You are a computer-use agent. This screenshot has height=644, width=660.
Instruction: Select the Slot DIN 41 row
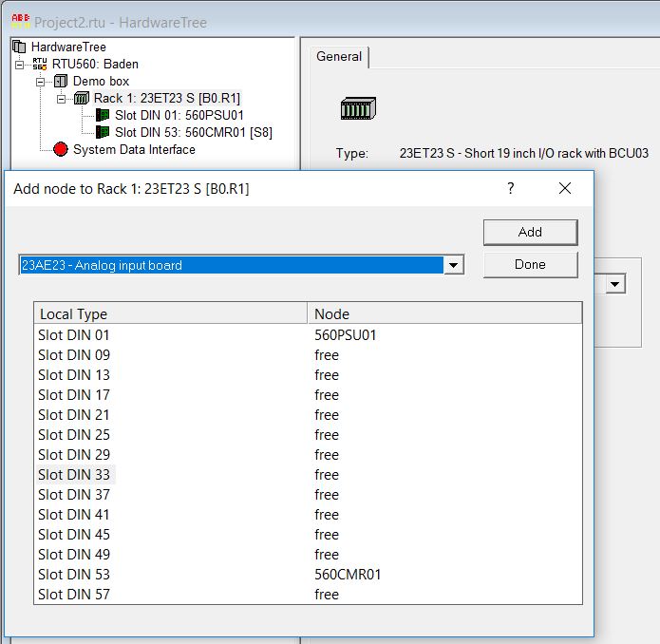[x=308, y=515]
